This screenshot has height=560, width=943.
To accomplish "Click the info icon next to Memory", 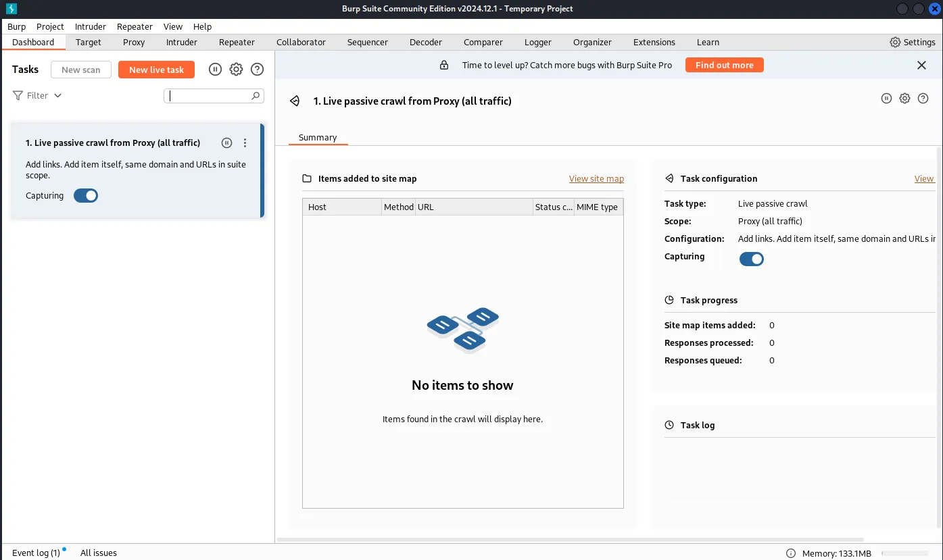I will (x=791, y=553).
